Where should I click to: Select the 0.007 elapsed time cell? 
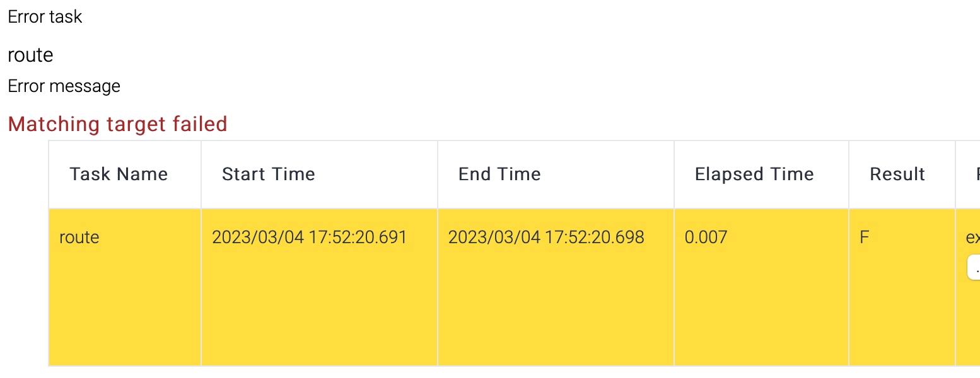[706, 238]
